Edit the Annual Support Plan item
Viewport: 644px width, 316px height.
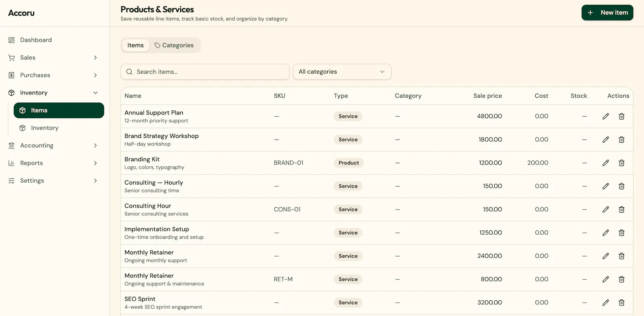tap(605, 116)
